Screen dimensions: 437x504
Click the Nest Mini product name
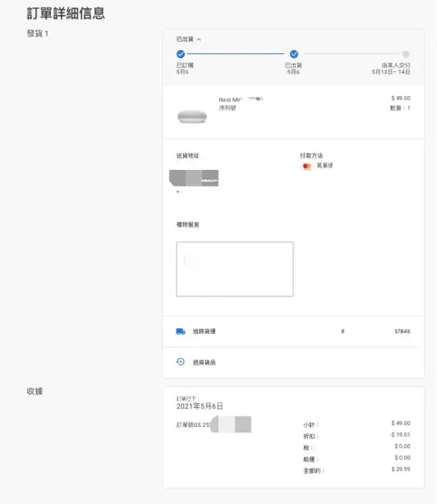(x=241, y=99)
